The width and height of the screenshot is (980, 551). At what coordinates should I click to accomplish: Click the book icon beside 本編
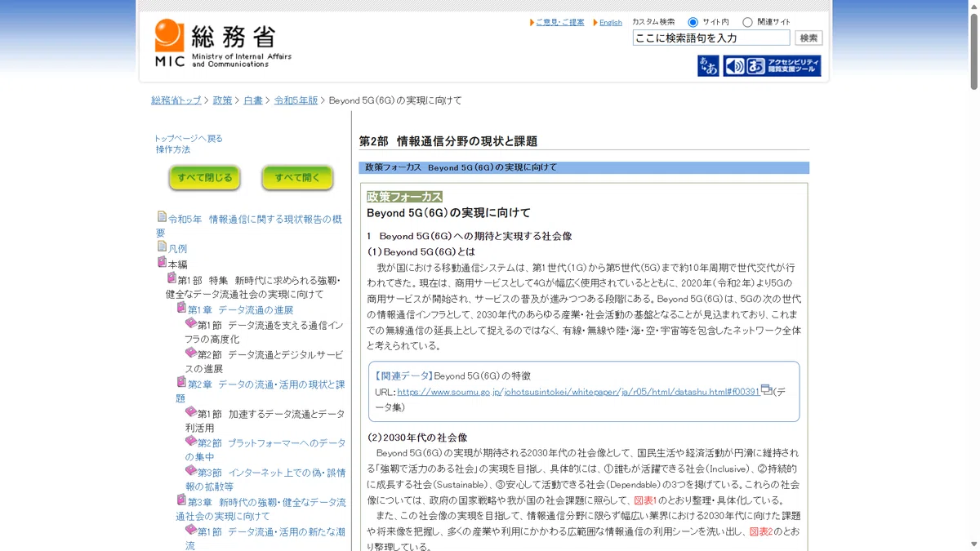(x=162, y=263)
